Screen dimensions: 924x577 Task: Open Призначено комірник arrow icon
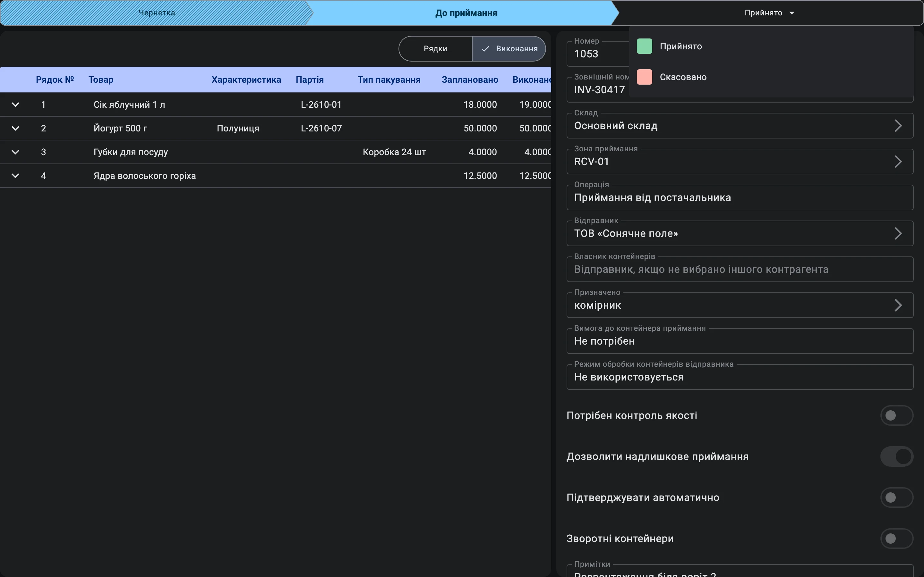(898, 305)
